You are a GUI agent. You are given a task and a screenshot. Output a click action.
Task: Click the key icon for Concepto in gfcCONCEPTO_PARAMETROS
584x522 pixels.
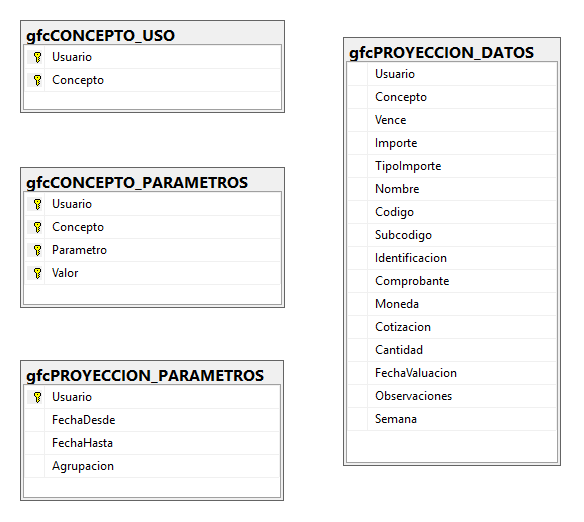click(x=37, y=227)
